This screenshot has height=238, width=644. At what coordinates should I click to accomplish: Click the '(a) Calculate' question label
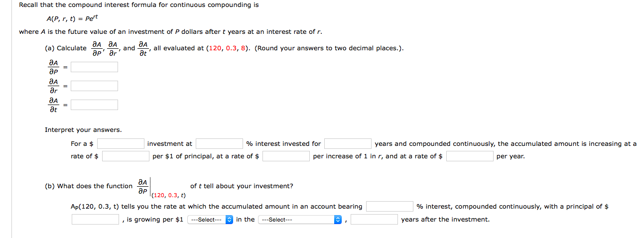point(65,48)
